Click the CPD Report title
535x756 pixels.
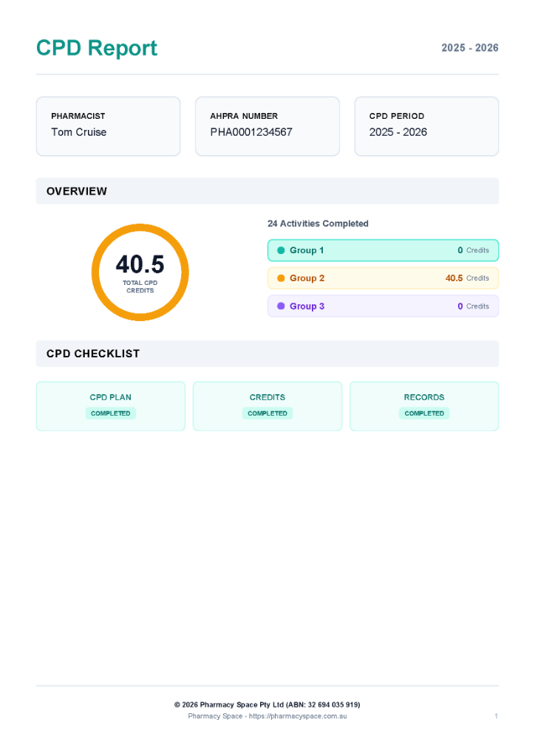[x=97, y=48]
